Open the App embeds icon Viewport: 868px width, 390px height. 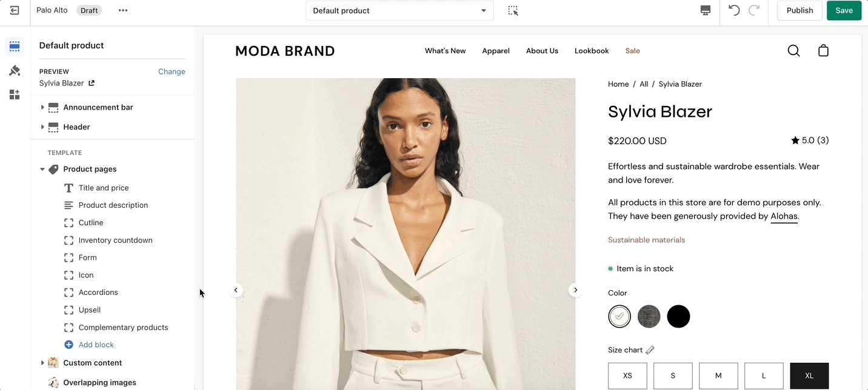point(15,94)
